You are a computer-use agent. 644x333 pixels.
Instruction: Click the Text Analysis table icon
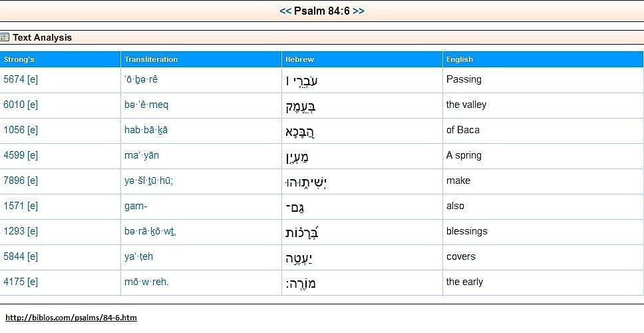(5, 37)
